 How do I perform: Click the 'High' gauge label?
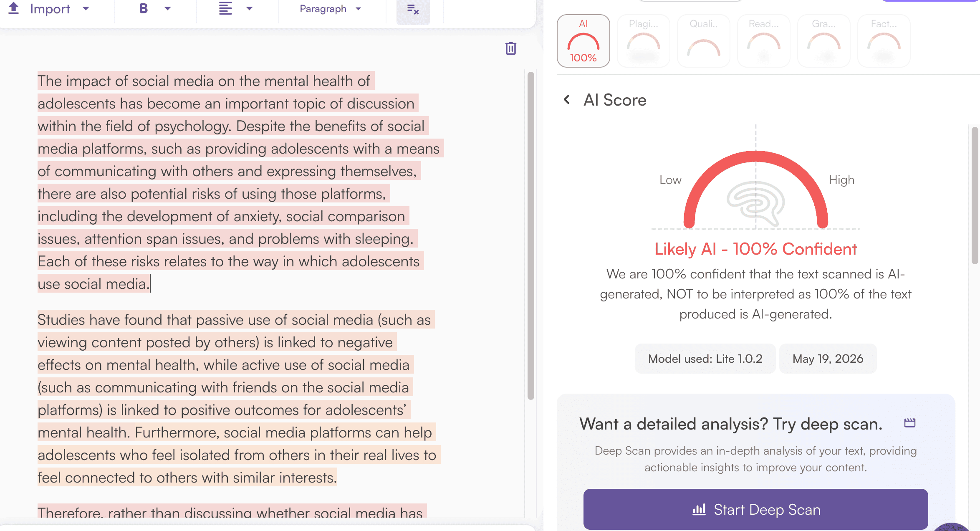coord(841,180)
